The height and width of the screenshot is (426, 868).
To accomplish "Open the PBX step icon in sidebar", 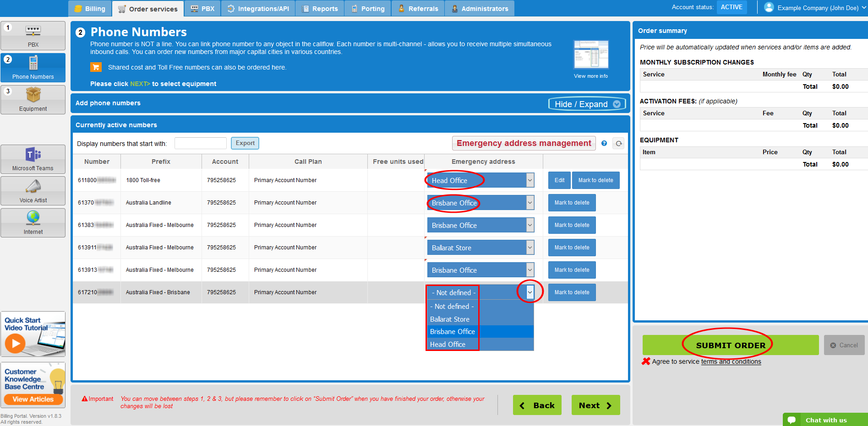I will tap(33, 32).
